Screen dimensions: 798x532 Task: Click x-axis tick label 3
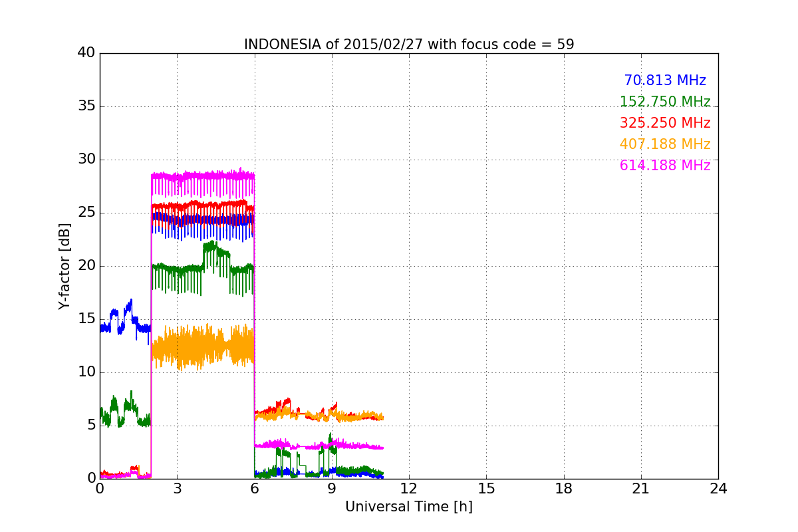click(177, 489)
